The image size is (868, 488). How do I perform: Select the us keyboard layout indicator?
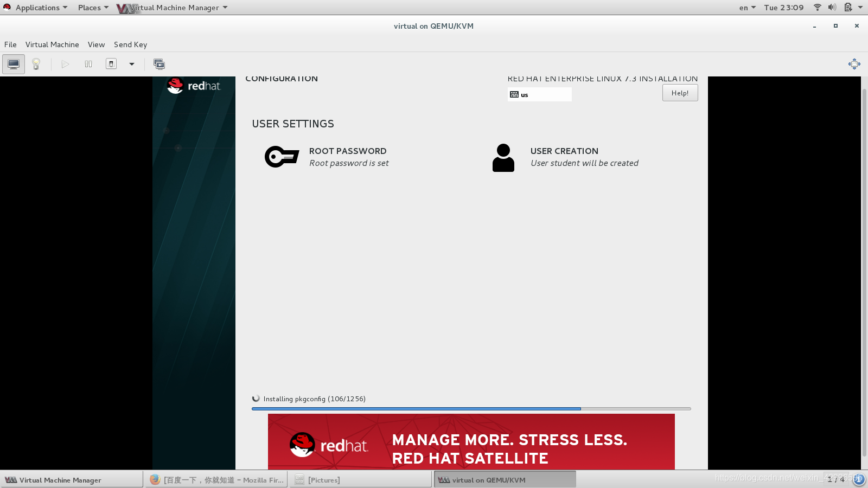click(x=539, y=94)
